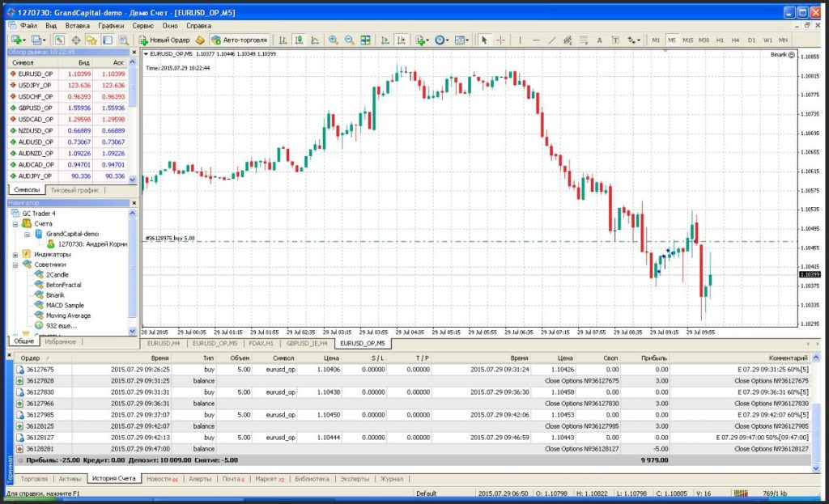Select the arrow cursor tool
This screenshot has height=504, width=829.
(x=484, y=40)
